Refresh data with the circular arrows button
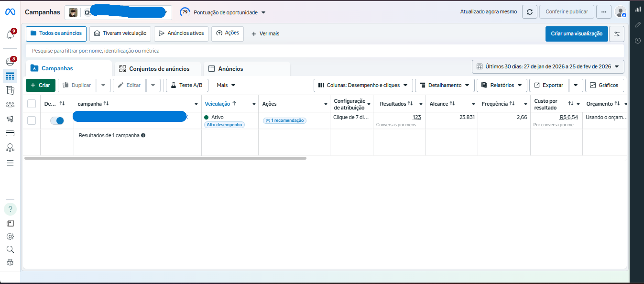This screenshot has width=644, height=284. point(529,12)
